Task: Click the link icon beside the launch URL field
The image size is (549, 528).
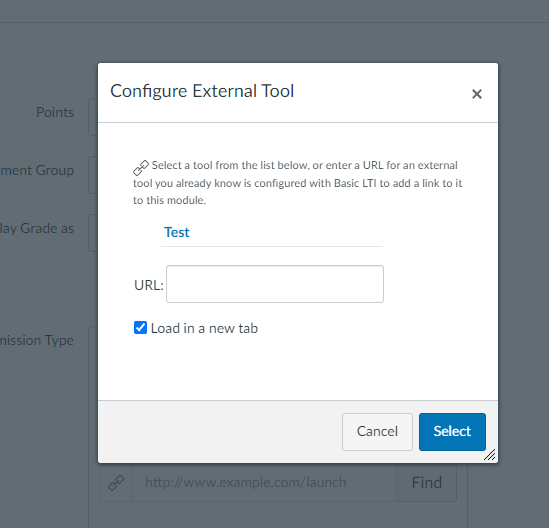Action: (x=116, y=483)
